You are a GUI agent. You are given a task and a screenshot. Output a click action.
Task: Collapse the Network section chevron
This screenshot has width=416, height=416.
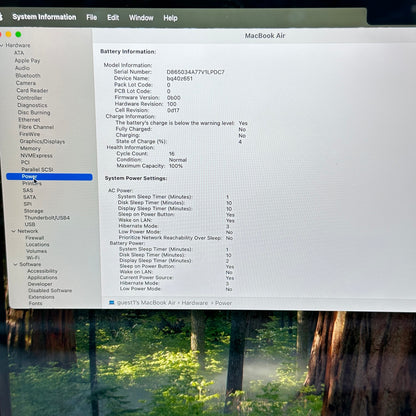14,231
